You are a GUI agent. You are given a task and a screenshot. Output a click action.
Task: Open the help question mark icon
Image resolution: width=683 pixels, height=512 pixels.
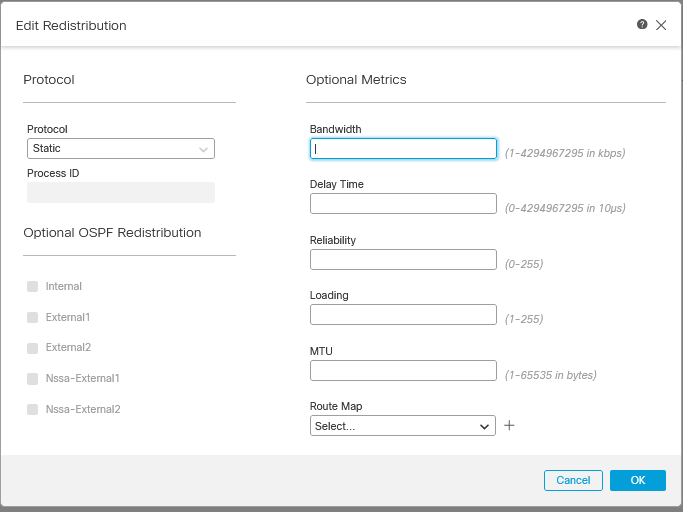[642, 24]
